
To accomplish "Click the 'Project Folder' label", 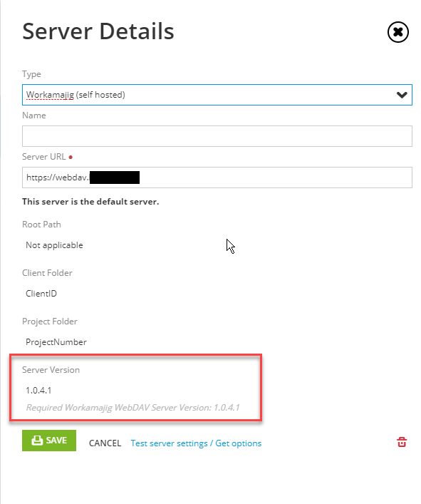I will click(x=50, y=322).
